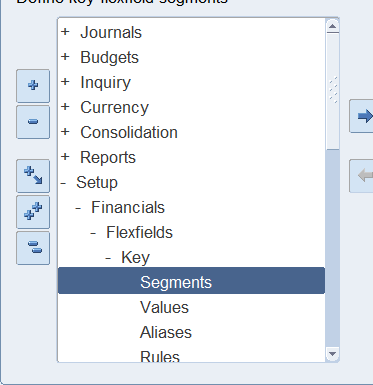The width and height of the screenshot is (373, 385).
Task: Click the Expand plus icon button
Action: (33, 86)
